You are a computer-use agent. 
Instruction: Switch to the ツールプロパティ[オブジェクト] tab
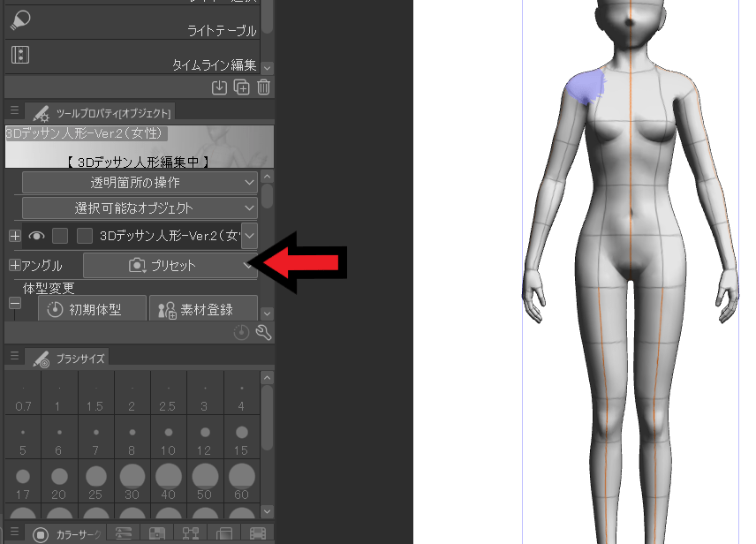pyautogui.click(x=113, y=111)
